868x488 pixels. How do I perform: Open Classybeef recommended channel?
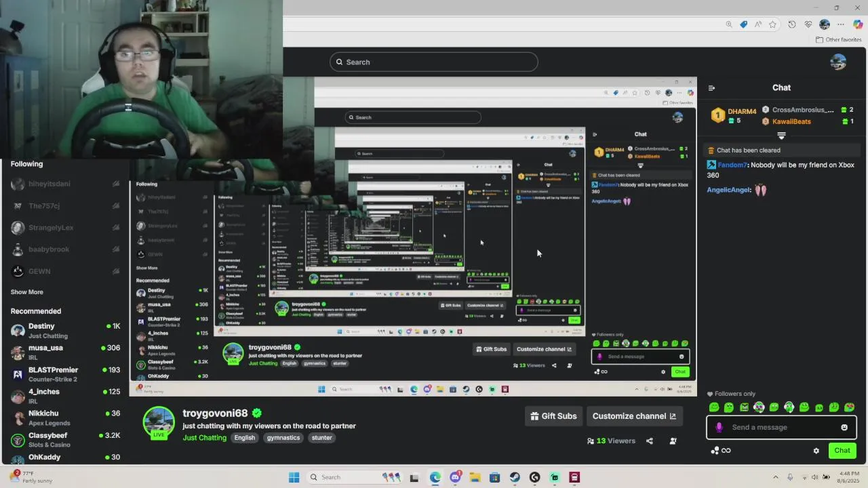coord(65,439)
